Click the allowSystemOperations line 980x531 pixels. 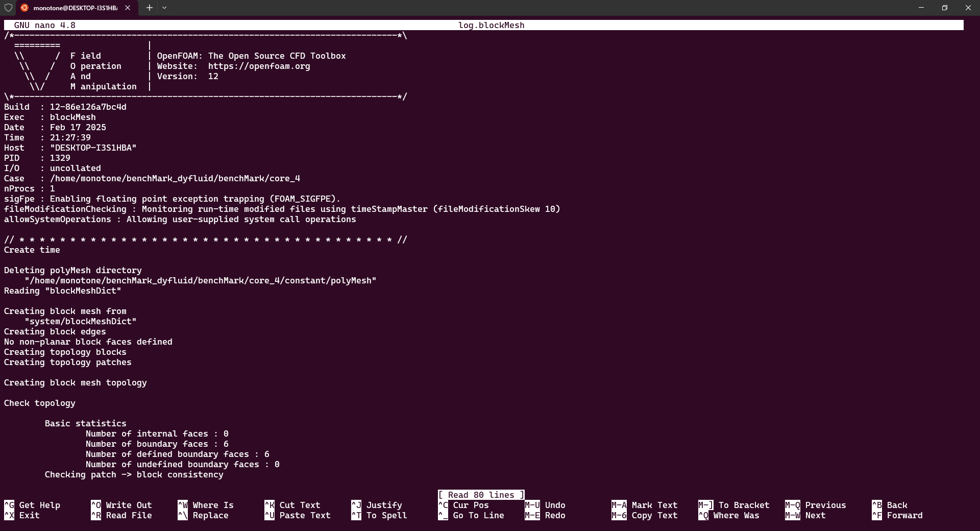coord(180,219)
